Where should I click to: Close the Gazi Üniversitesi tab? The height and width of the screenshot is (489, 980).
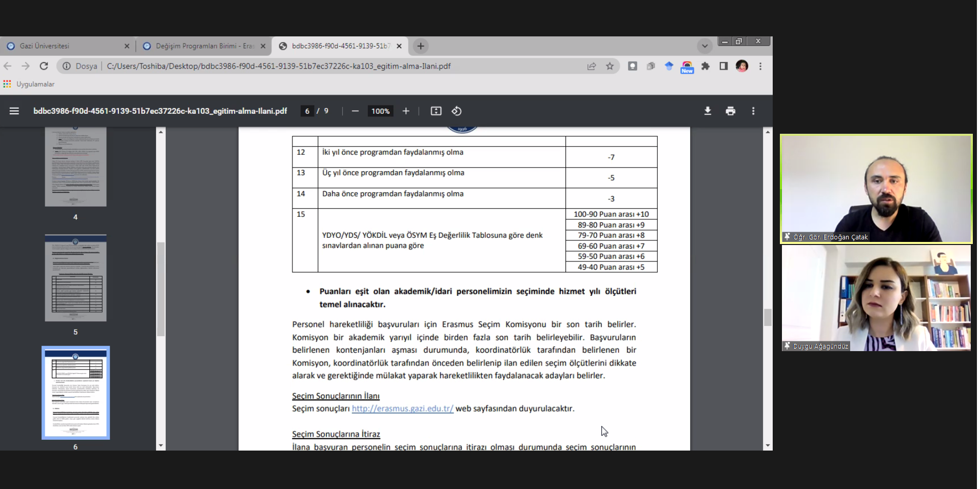pyautogui.click(x=127, y=46)
